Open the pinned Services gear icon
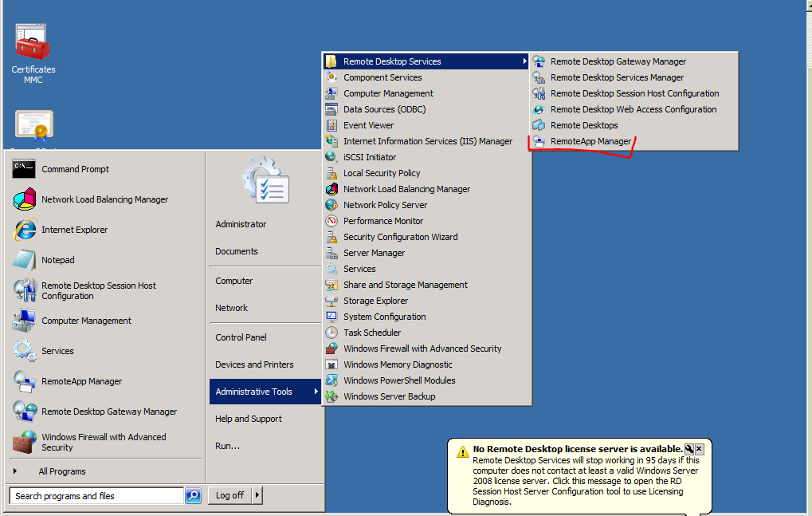The image size is (812, 516). pyautogui.click(x=25, y=351)
